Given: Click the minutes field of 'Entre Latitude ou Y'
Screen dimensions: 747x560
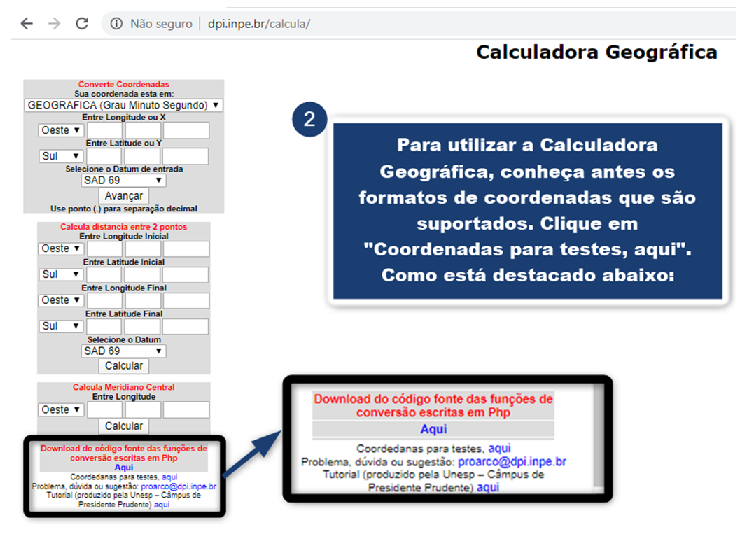Looking at the screenshot, I should coord(142,156).
